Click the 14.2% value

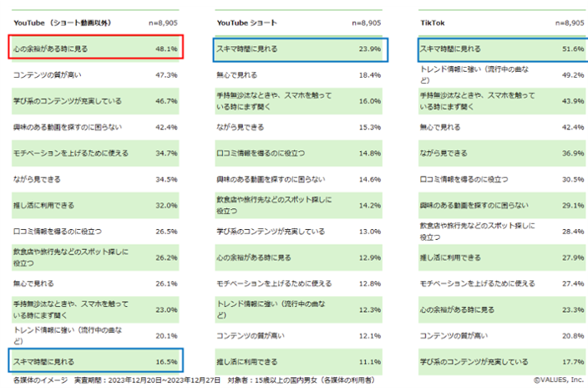click(370, 206)
